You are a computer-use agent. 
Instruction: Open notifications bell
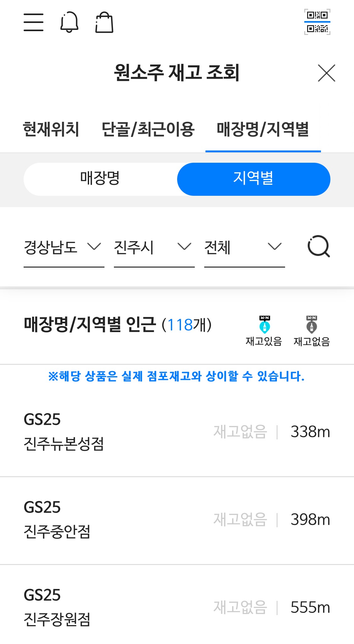point(69,22)
